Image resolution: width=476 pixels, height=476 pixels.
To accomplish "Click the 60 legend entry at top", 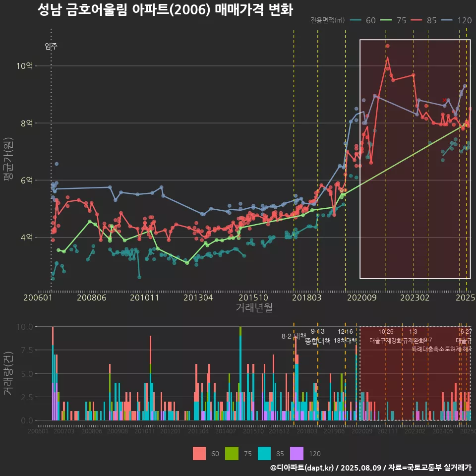I will (x=363, y=20).
